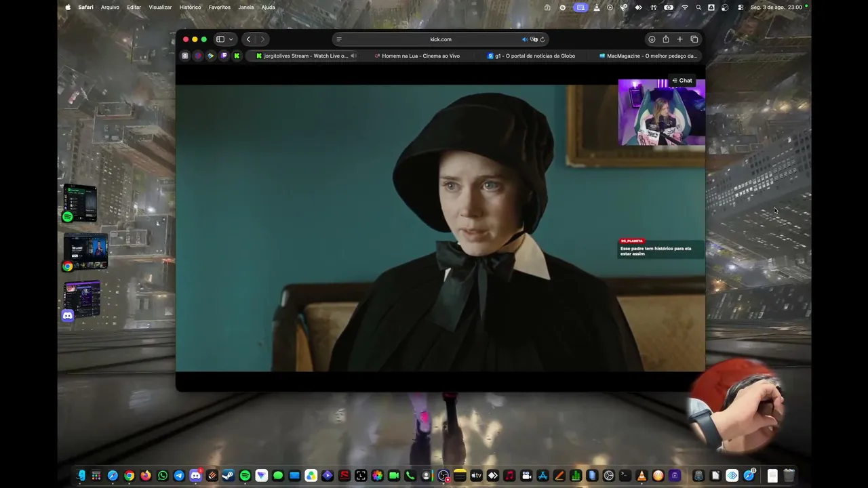Image resolution: width=868 pixels, height=488 pixels.
Task: Open the Janela menu
Action: (246, 7)
